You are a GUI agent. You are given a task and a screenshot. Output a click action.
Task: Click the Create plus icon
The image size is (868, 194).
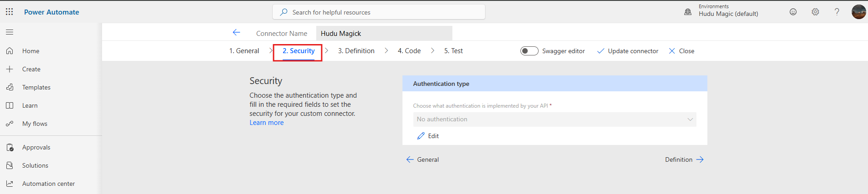(x=10, y=69)
